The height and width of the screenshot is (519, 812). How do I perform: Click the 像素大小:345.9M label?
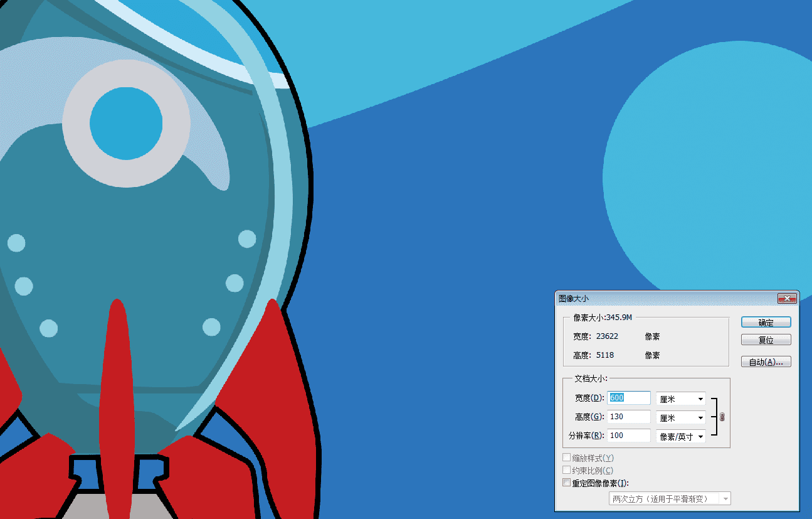603,318
